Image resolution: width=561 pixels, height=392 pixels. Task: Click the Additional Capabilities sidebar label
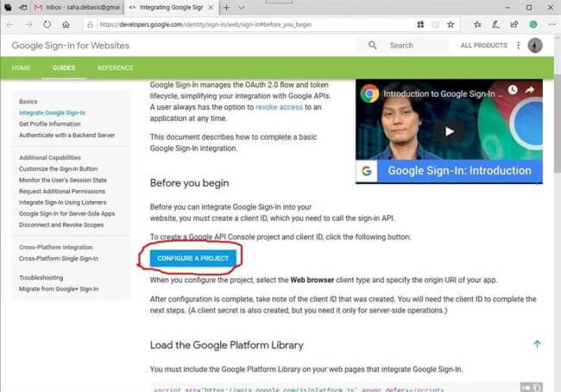(50, 157)
